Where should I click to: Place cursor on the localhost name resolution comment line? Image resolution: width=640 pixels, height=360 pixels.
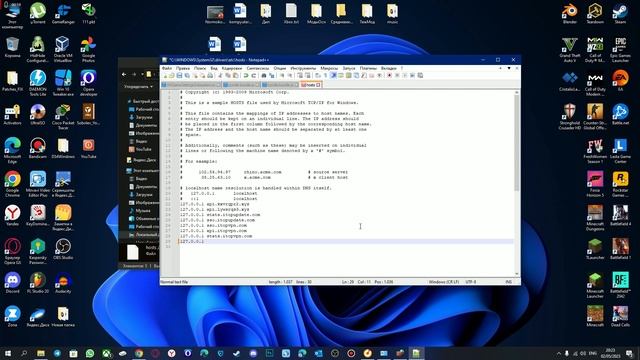[x=256, y=188]
